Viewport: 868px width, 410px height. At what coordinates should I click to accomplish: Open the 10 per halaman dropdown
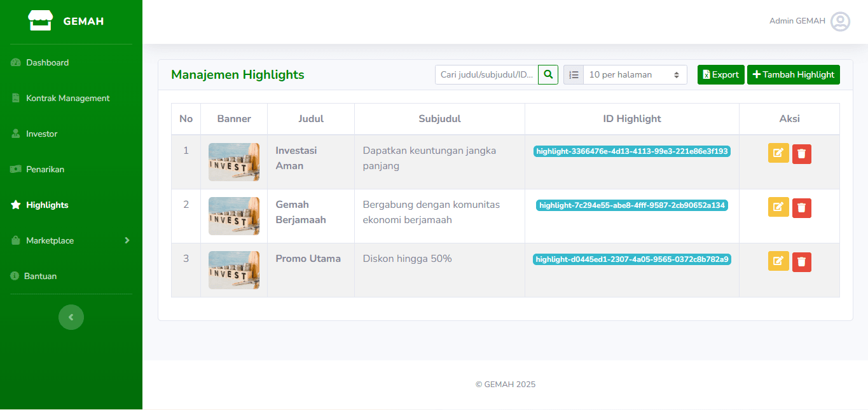pos(634,74)
